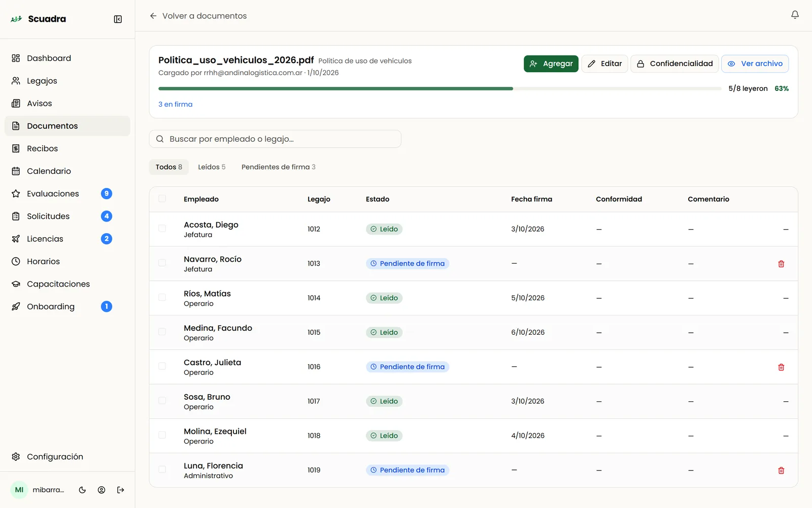Click the Documentos sidebar item
The width and height of the screenshot is (812, 508).
click(x=67, y=126)
